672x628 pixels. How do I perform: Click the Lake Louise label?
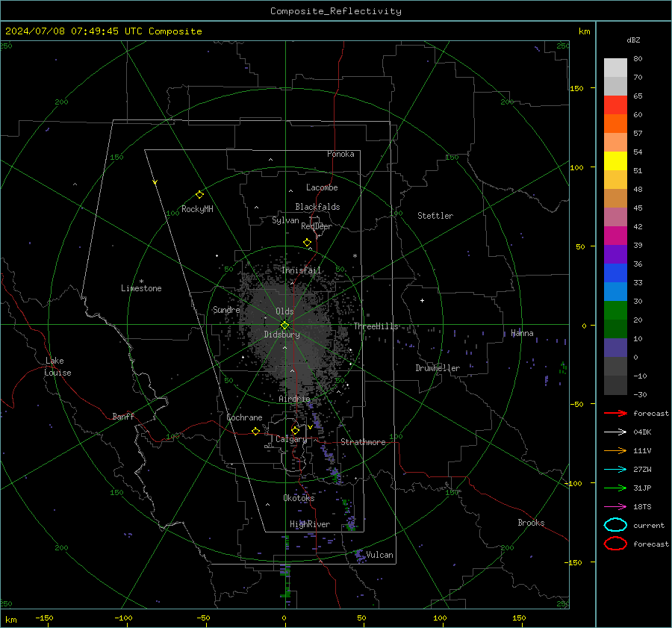click(x=57, y=367)
